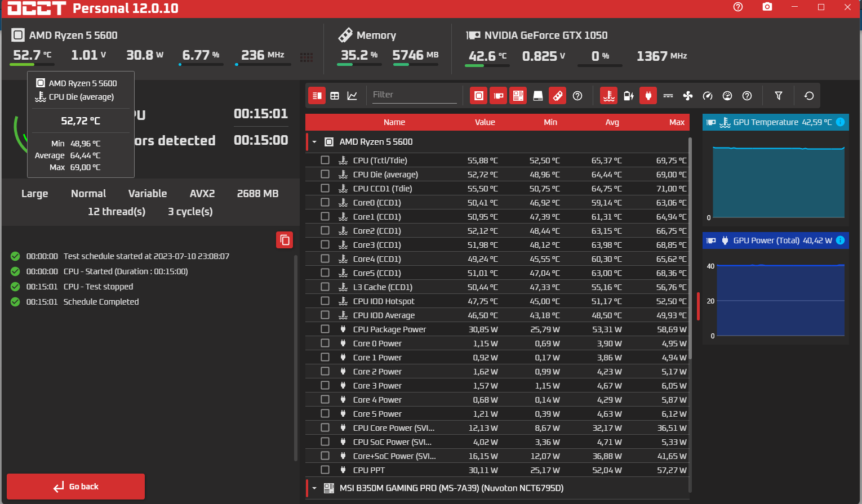The image size is (862, 504).
Task: Click the reset min/max circular arrow icon
Action: click(x=809, y=96)
